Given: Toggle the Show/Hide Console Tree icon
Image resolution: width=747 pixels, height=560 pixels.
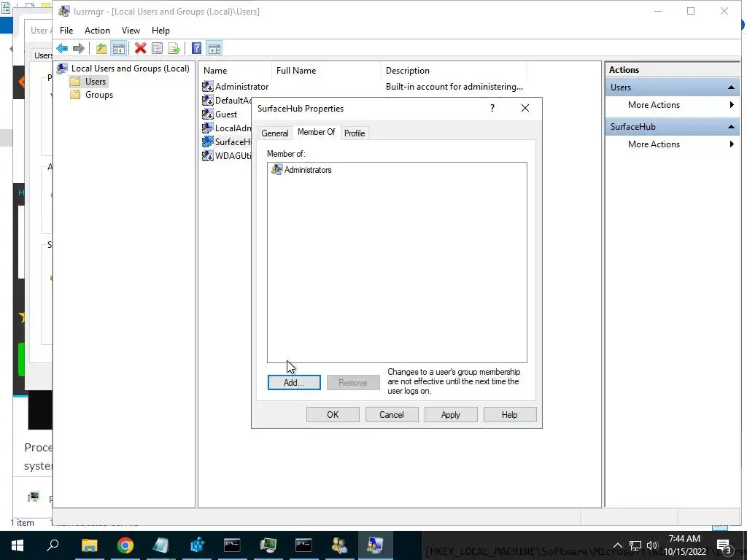Looking at the screenshot, I should (x=119, y=48).
